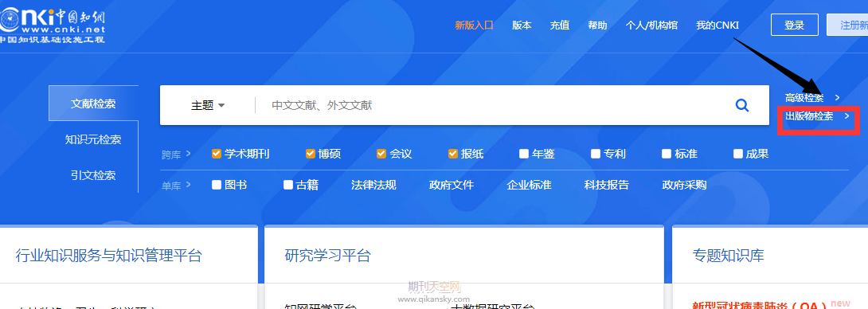Screen dimensions: 868x309
Task: Open the CNKI logo homepage
Action: [53, 23]
